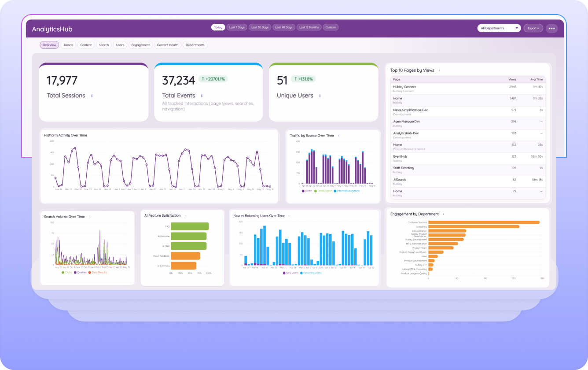Select the Last 90 Days range
This screenshot has width=588, height=370.
coord(284,27)
